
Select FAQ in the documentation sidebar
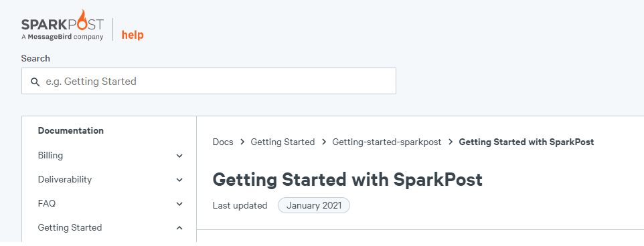click(46, 203)
